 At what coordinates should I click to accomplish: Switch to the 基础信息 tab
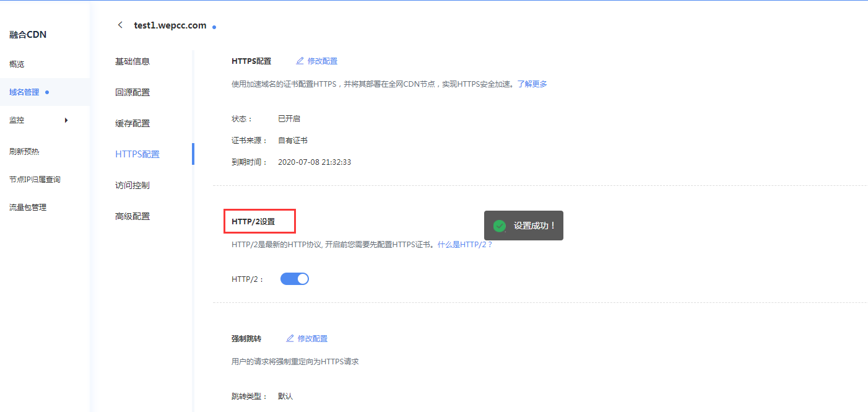[132, 61]
